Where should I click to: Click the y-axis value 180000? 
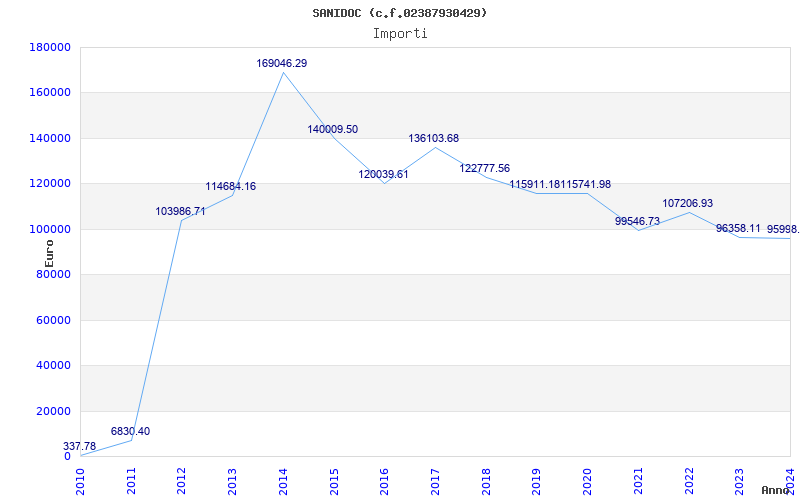point(50,47)
